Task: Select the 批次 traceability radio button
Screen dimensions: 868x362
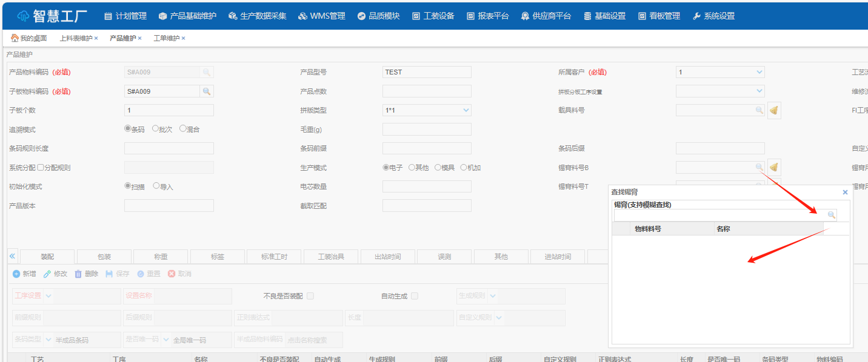Action: point(156,129)
